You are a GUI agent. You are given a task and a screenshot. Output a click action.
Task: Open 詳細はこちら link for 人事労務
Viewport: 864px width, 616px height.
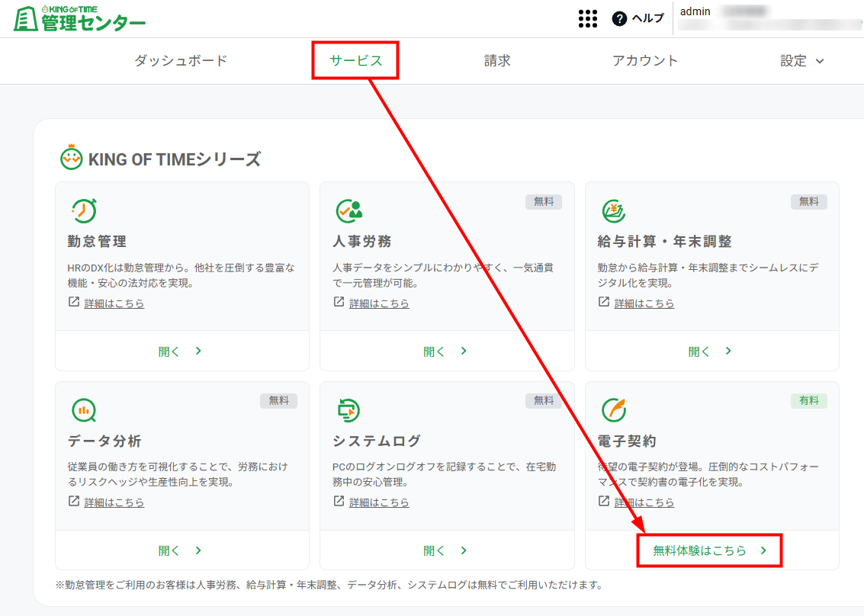coord(379,303)
